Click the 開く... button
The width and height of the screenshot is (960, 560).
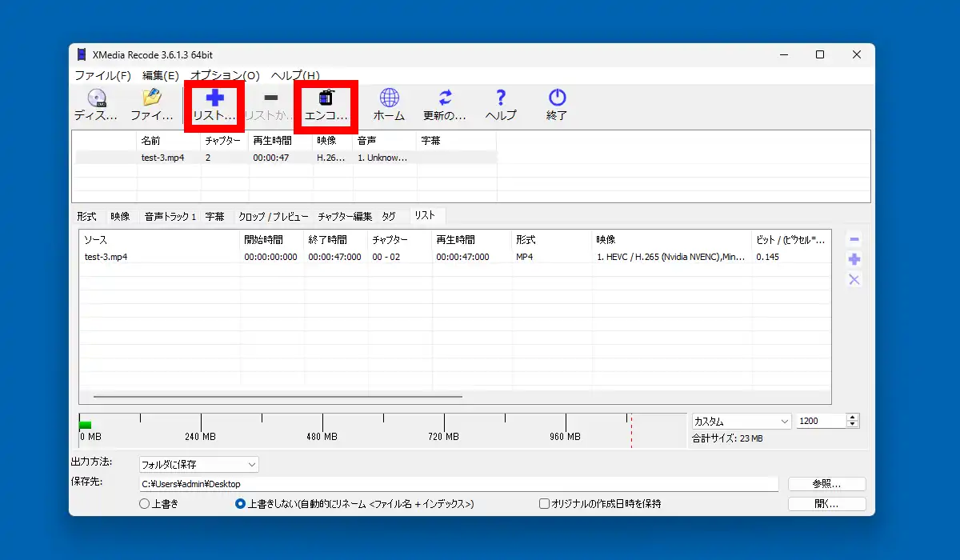[x=826, y=504]
